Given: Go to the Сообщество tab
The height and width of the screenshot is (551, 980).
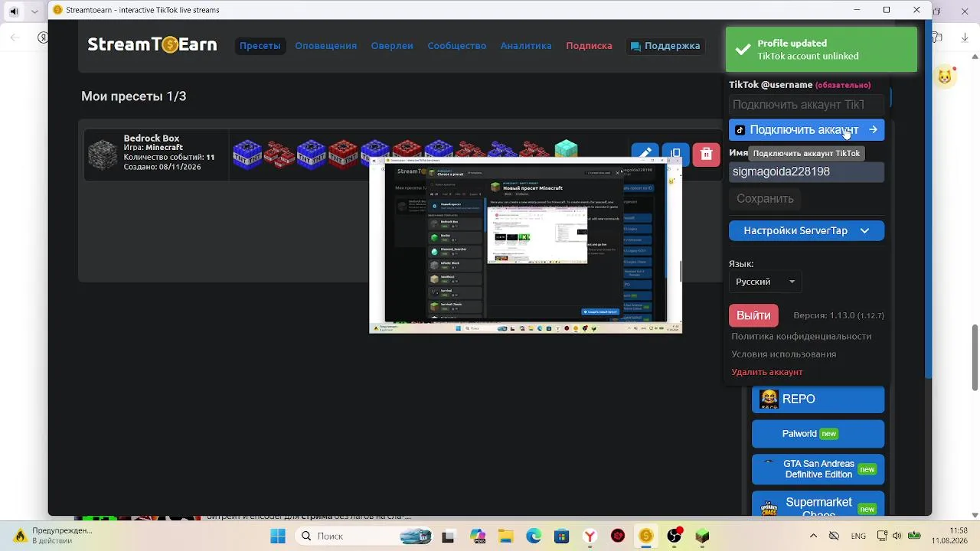Looking at the screenshot, I should point(457,46).
